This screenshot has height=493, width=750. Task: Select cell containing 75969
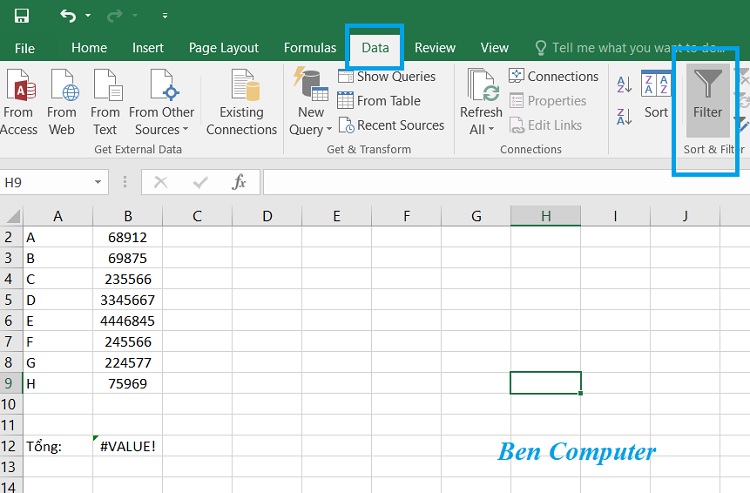(x=128, y=383)
